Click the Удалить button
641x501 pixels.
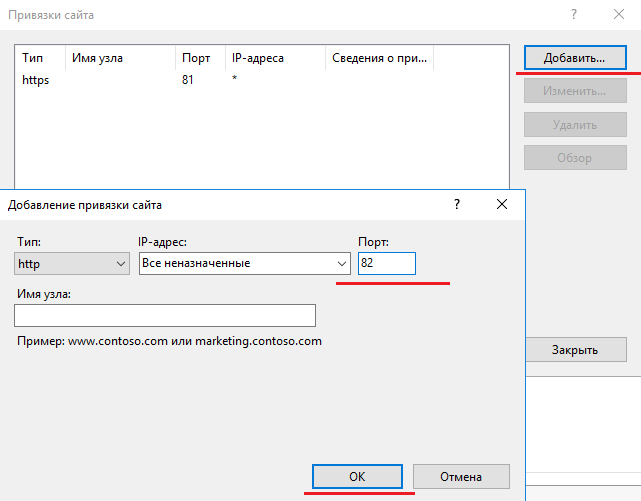(574, 125)
